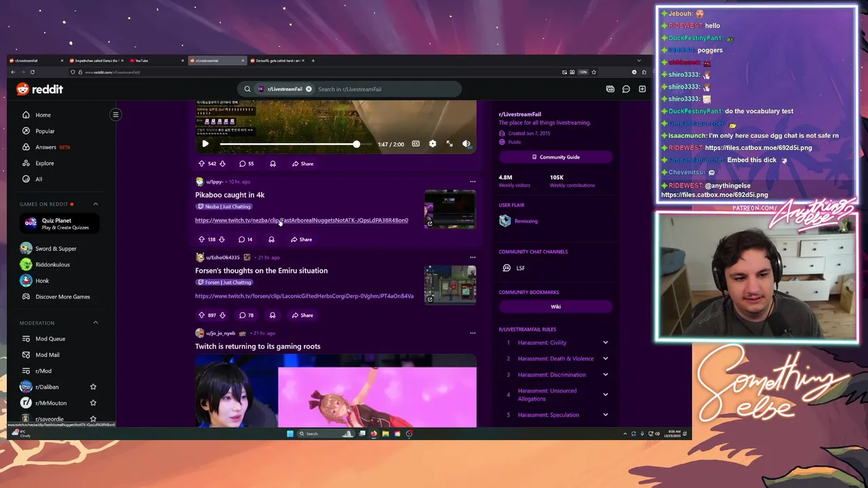This screenshot has width=868, height=488.
Task: Open 78 comments on Forsen post
Action: click(x=246, y=315)
